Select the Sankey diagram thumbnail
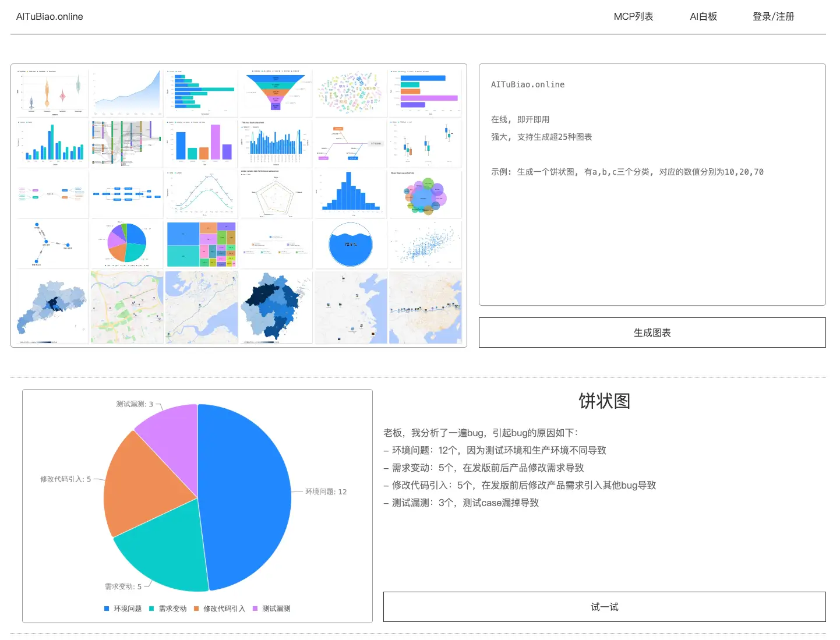The height and width of the screenshot is (640, 840). click(126, 143)
